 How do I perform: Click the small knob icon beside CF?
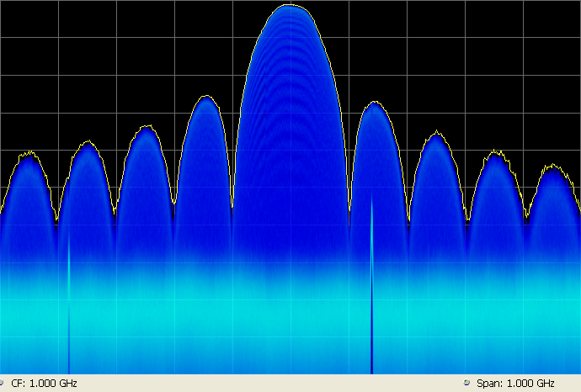click(x=3, y=383)
